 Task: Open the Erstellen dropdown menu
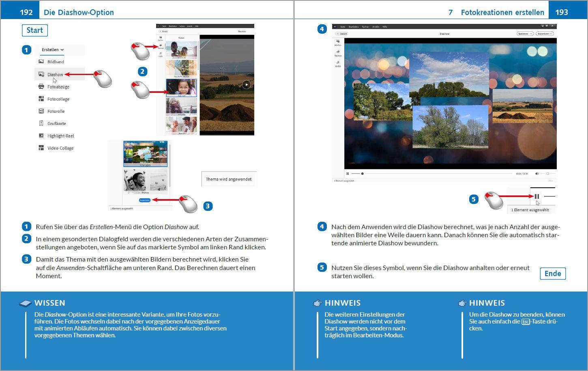(x=52, y=49)
